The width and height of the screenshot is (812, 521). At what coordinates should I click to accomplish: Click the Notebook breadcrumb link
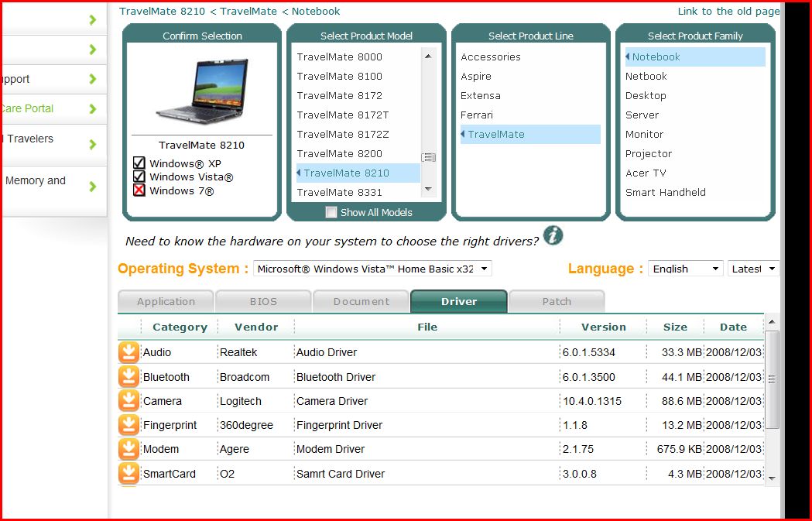click(x=316, y=12)
